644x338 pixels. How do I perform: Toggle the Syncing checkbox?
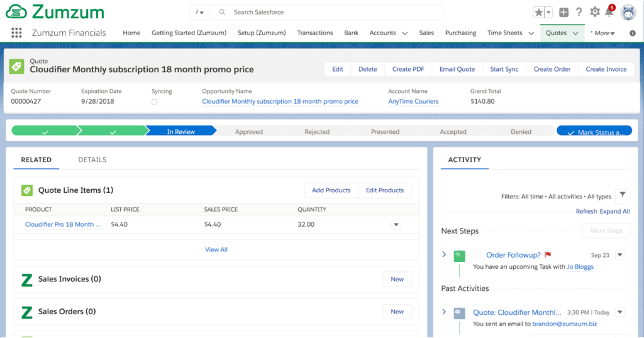click(155, 102)
